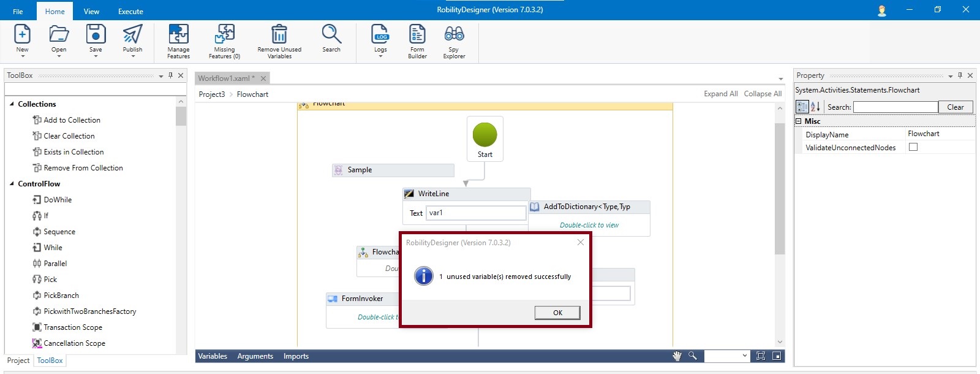The width and height of the screenshot is (980, 374).
Task: Collapse the Collections tree group
Action: click(x=12, y=104)
